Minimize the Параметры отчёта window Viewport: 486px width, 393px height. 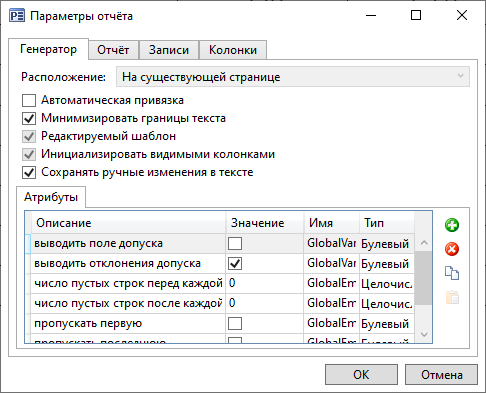pyautogui.click(x=371, y=15)
